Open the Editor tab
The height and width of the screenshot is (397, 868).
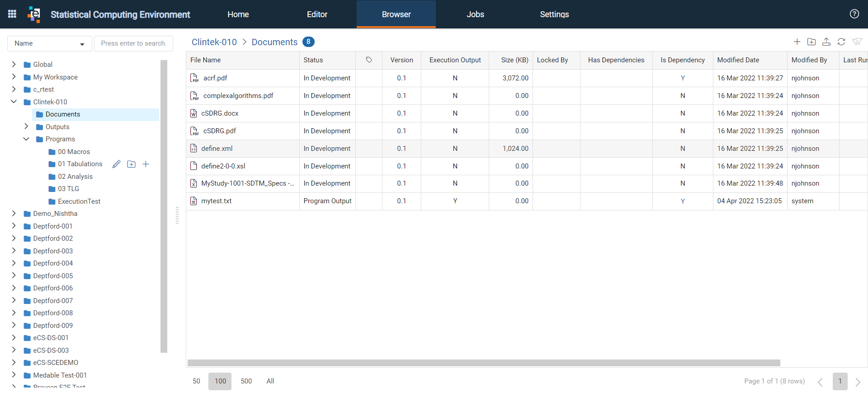[x=317, y=14]
